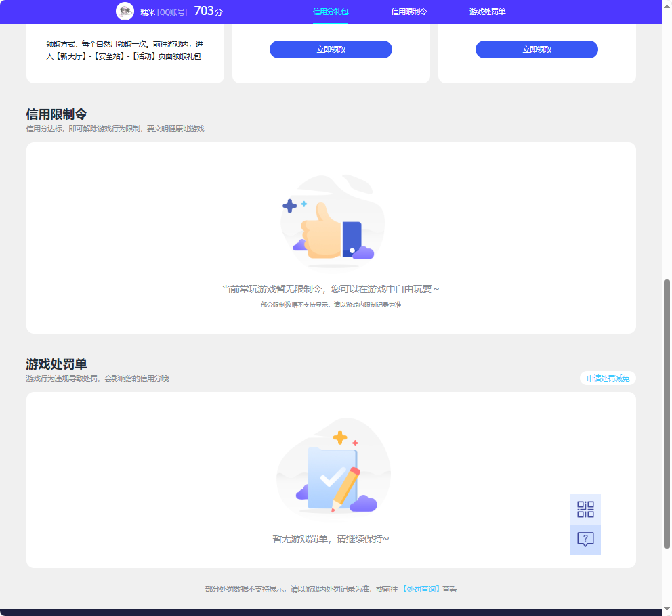Click the 领取方式 instruction text

(125, 50)
